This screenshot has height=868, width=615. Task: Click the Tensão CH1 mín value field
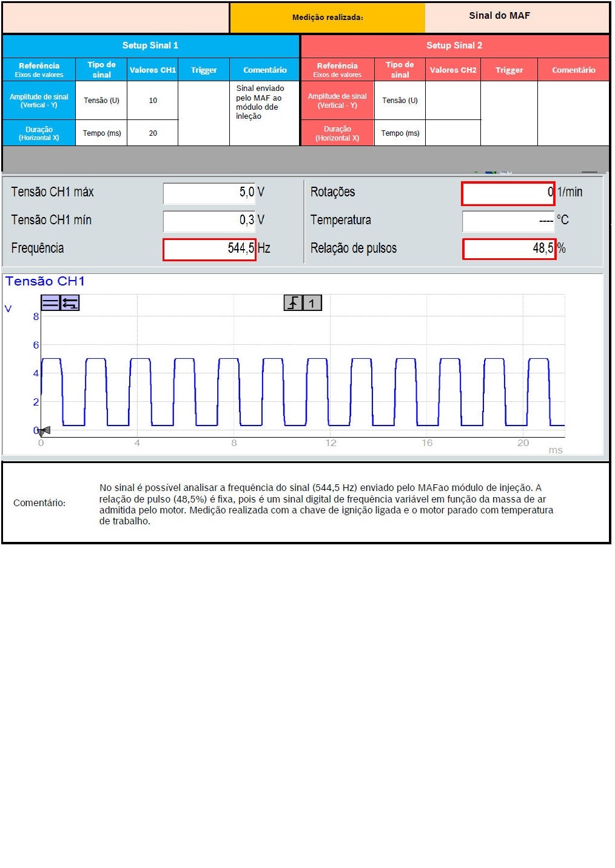(209, 221)
